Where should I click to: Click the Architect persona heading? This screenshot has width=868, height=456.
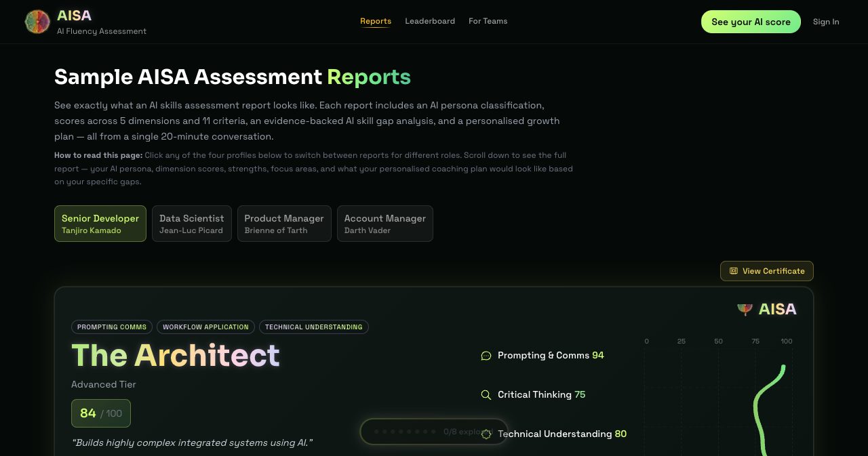click(x=176, y=356)
